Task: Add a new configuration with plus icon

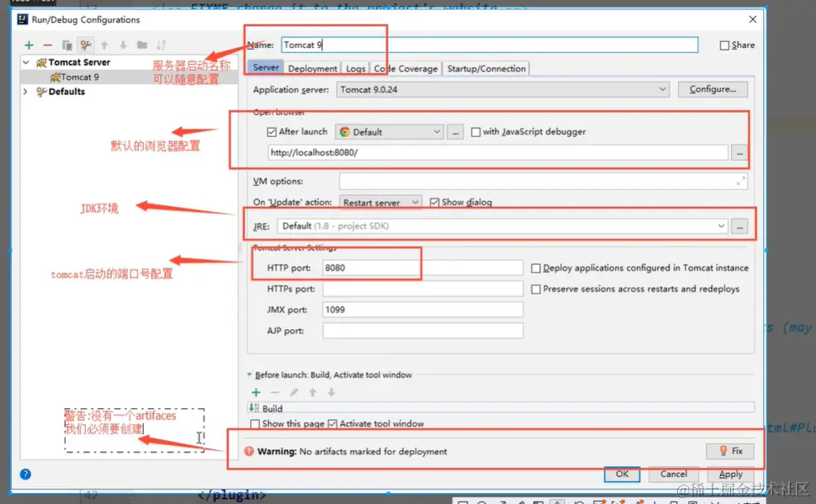Action: (29, 45)
